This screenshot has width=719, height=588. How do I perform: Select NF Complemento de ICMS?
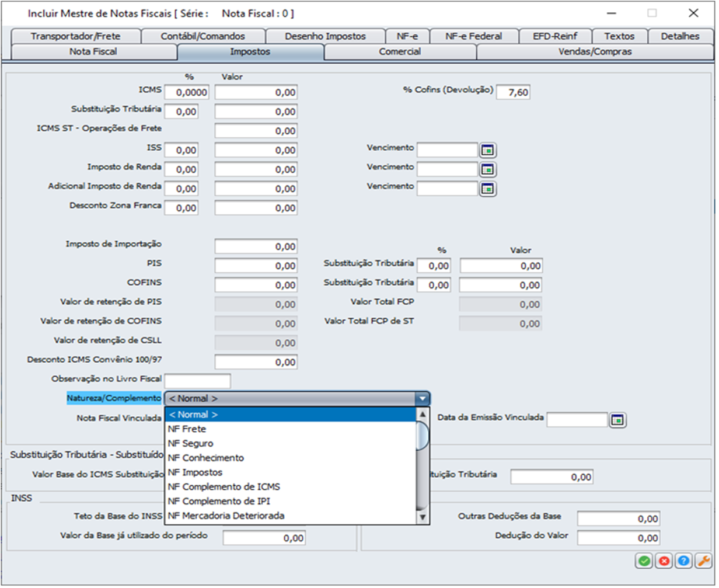coord(291,487)
